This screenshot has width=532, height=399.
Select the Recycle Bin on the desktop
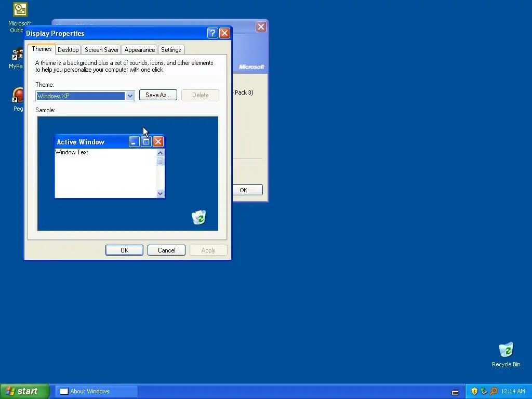(506, 354)
